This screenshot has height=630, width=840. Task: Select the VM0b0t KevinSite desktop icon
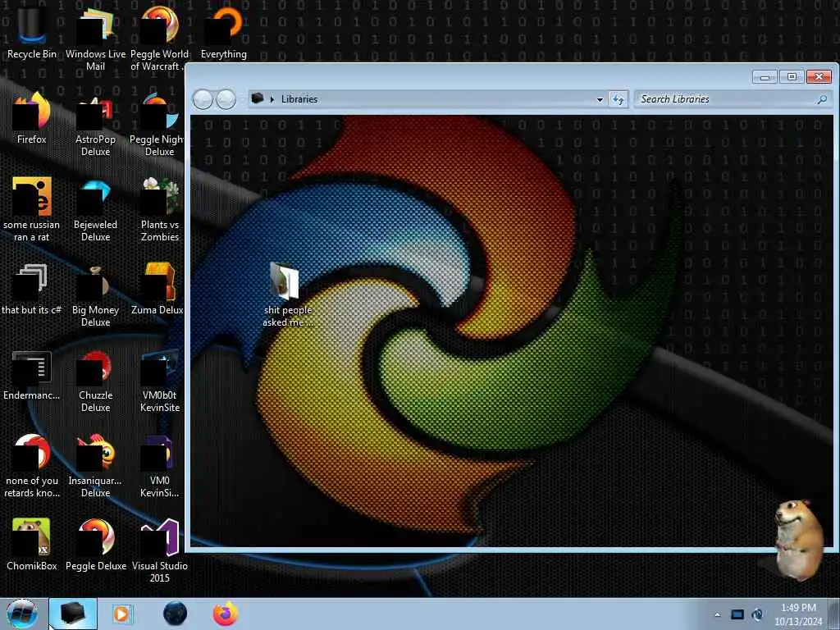click(159, 381)
